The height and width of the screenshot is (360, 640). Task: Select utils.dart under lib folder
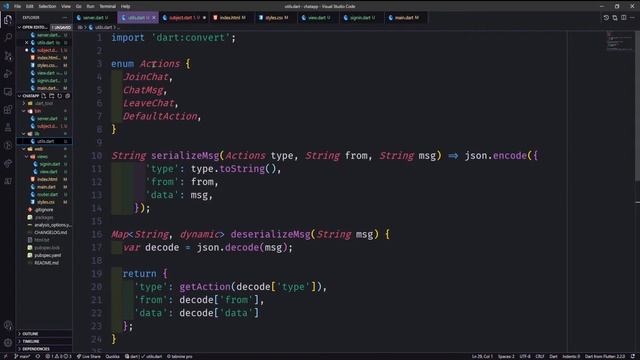tap(44, 141)
